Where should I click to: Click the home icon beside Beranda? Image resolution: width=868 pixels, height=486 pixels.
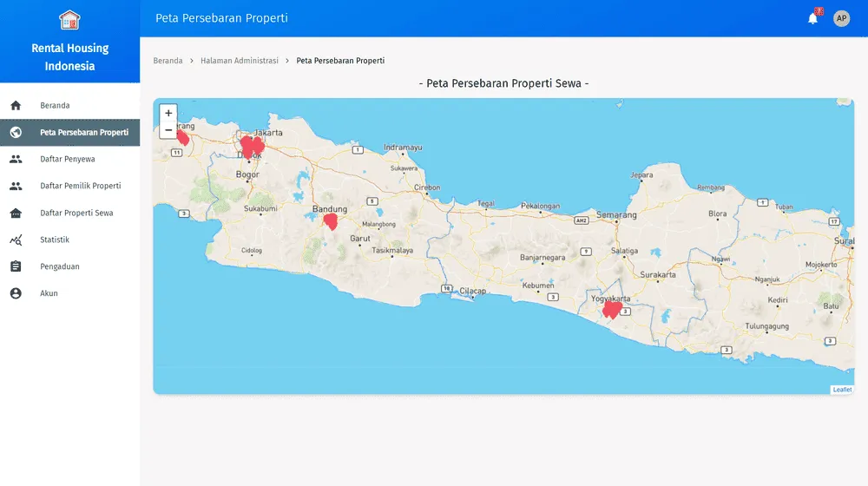[16, 105]
